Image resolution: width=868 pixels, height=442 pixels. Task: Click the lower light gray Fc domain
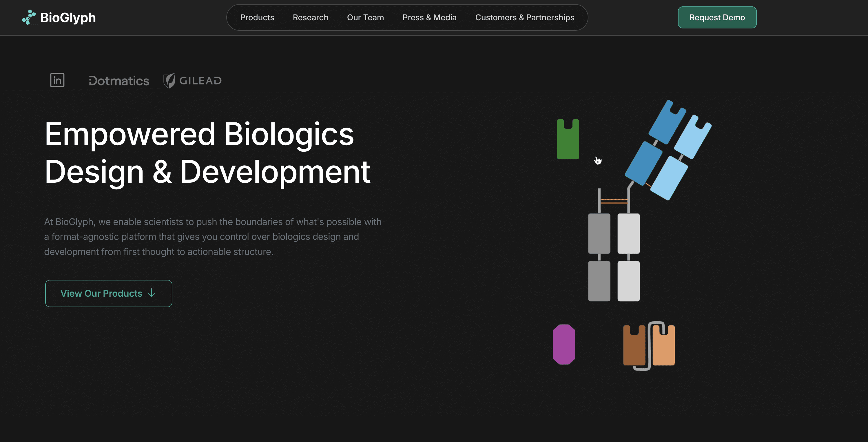(x=628, y=281)
